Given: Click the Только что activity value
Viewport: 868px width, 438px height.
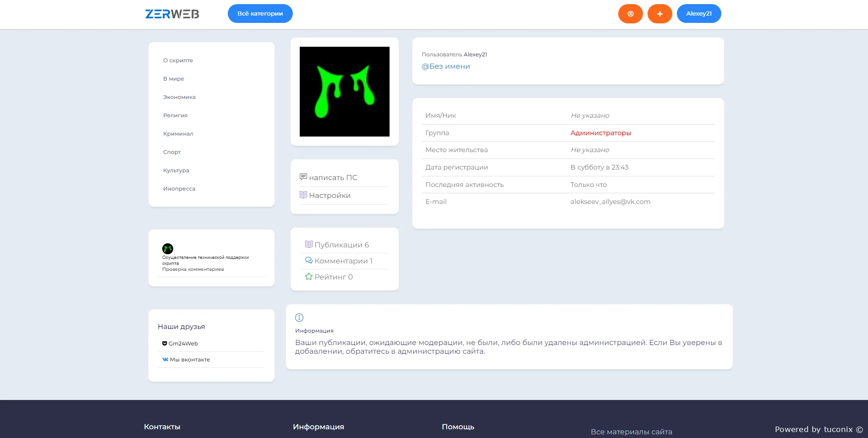Looking at the screenshot, I should tap(588, 185).
